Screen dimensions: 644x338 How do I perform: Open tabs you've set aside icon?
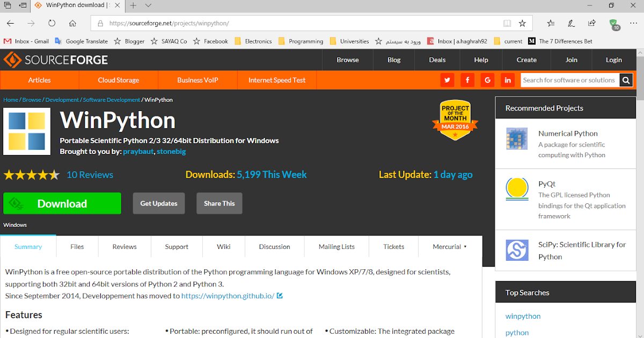pos(8,5)
